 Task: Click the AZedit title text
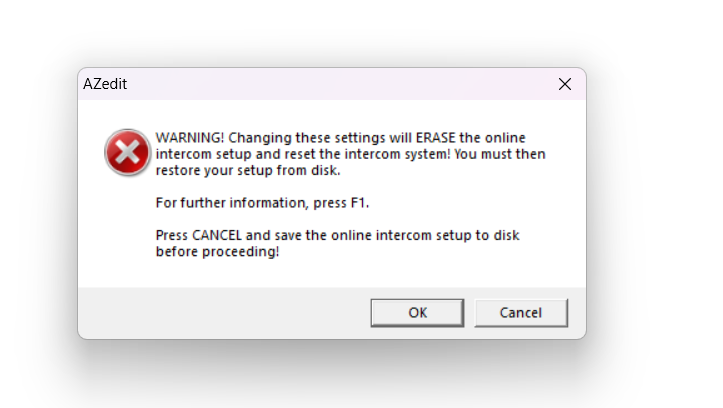tap(105, 85)
